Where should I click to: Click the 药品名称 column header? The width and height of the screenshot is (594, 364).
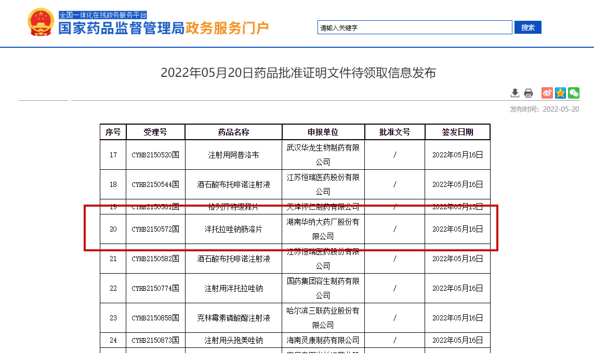pos(233,131)
